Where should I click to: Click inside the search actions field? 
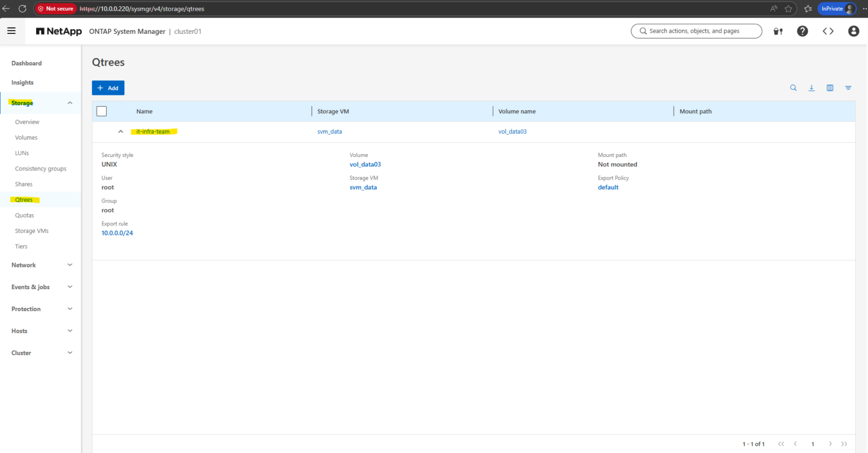(x=696, y=31)
